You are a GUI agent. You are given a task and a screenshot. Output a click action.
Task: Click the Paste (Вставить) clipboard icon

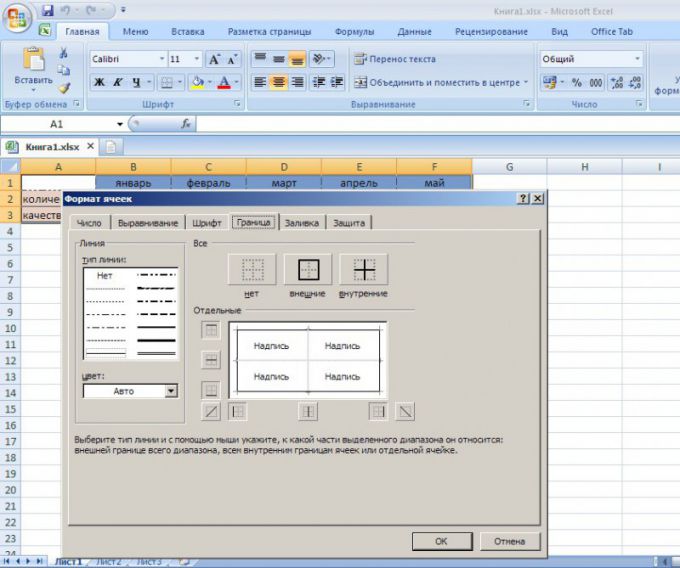[33, 66]
